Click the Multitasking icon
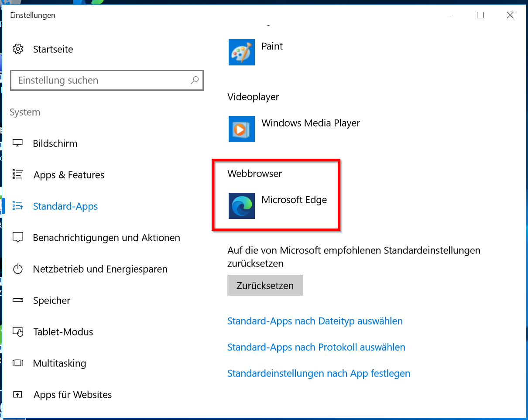 click(18, 363)
